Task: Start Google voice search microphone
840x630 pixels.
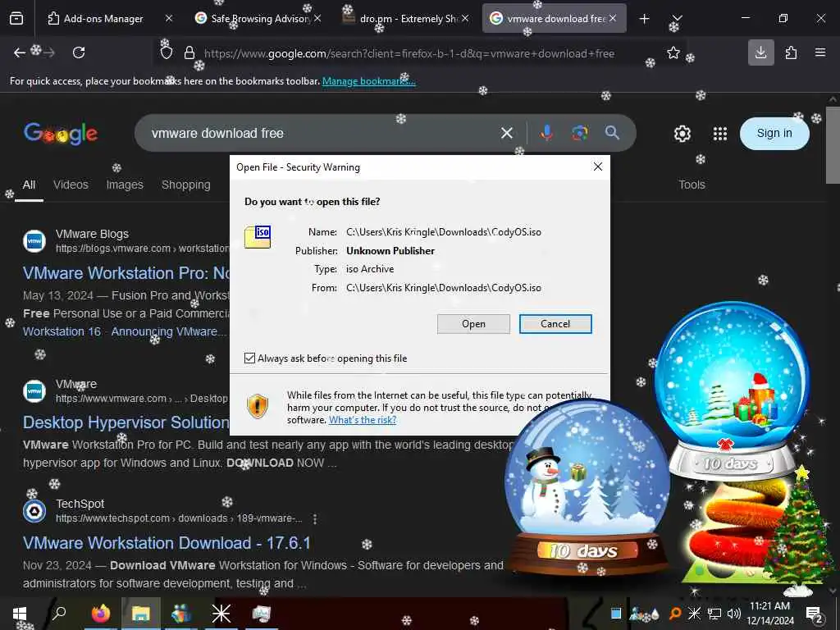Action: point(546,133)
